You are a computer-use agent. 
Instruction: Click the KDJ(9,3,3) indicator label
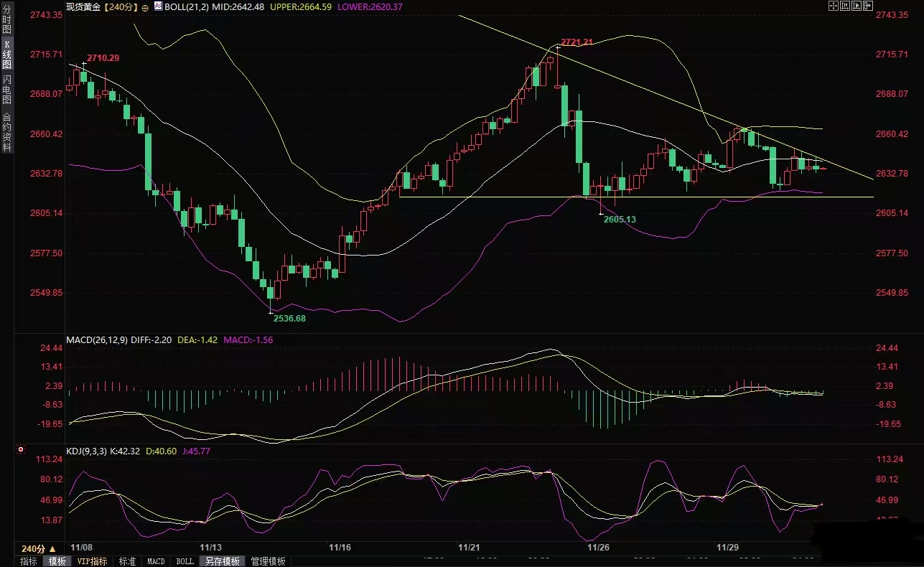pos(86,451)
